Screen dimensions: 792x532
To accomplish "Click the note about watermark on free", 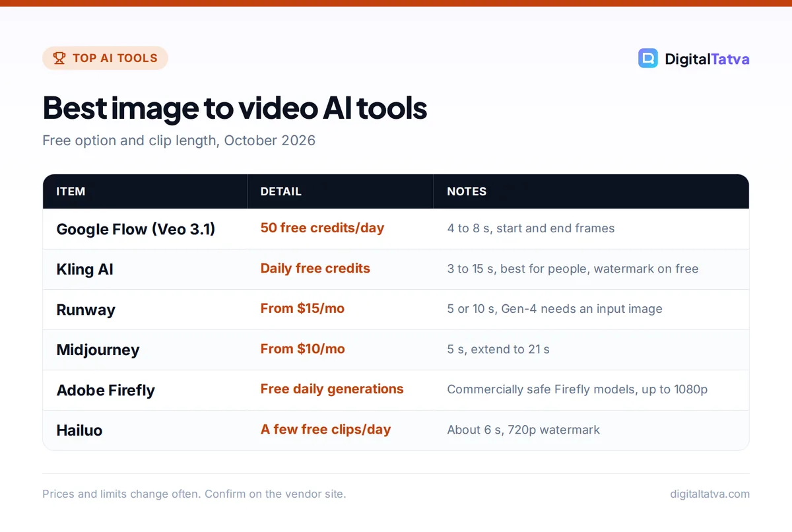I will coord(573,269).
